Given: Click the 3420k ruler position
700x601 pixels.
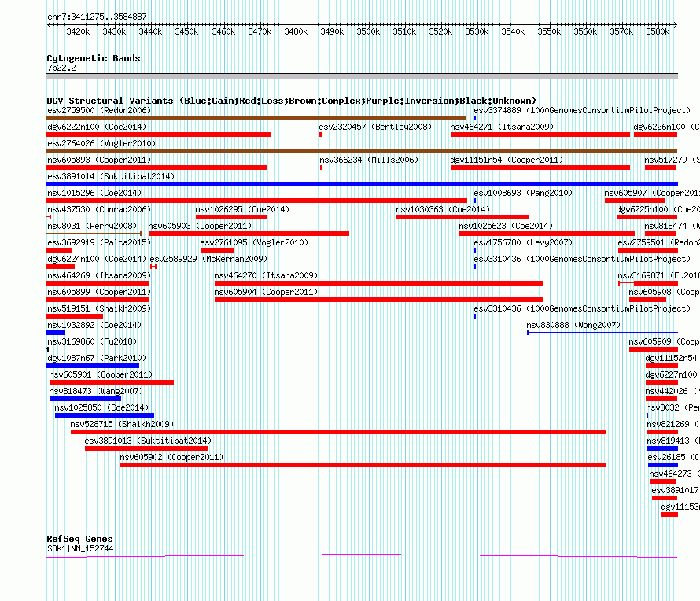Looking at the screenshot, I should tap(78, 31).
